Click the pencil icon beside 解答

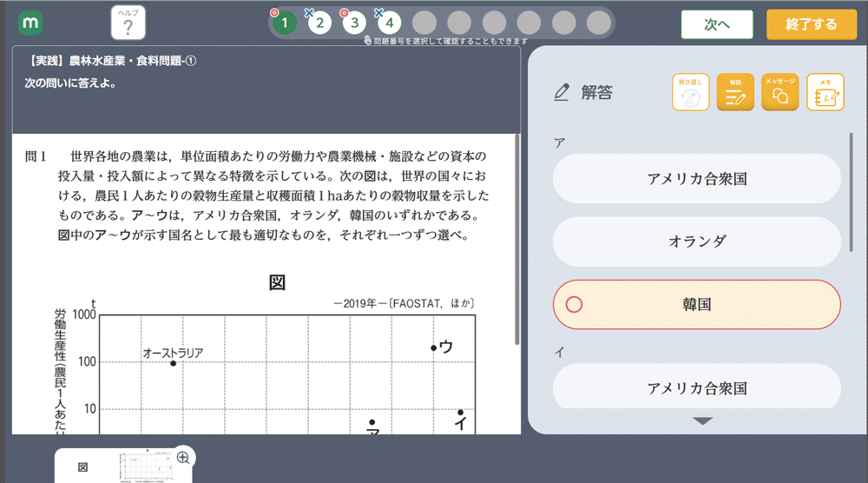click(562, 92)
